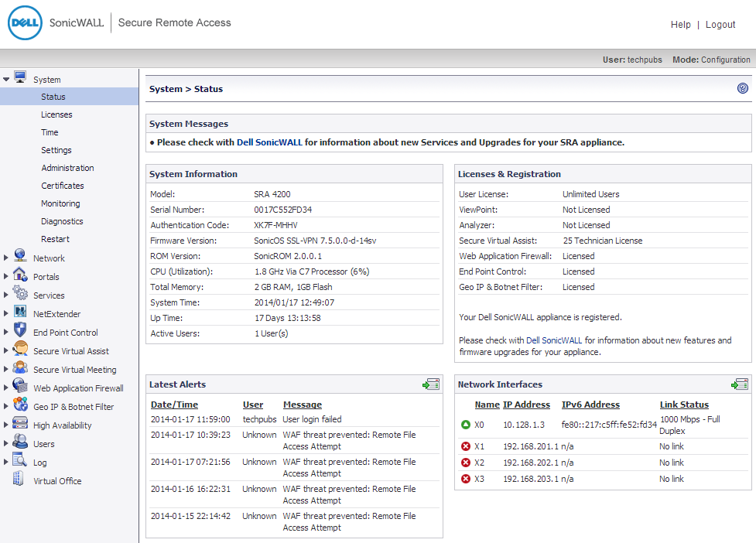This screenshot has height=543, width=756.
Task: Click the Secure Virtual Meeting people icon
Action: 20,367
